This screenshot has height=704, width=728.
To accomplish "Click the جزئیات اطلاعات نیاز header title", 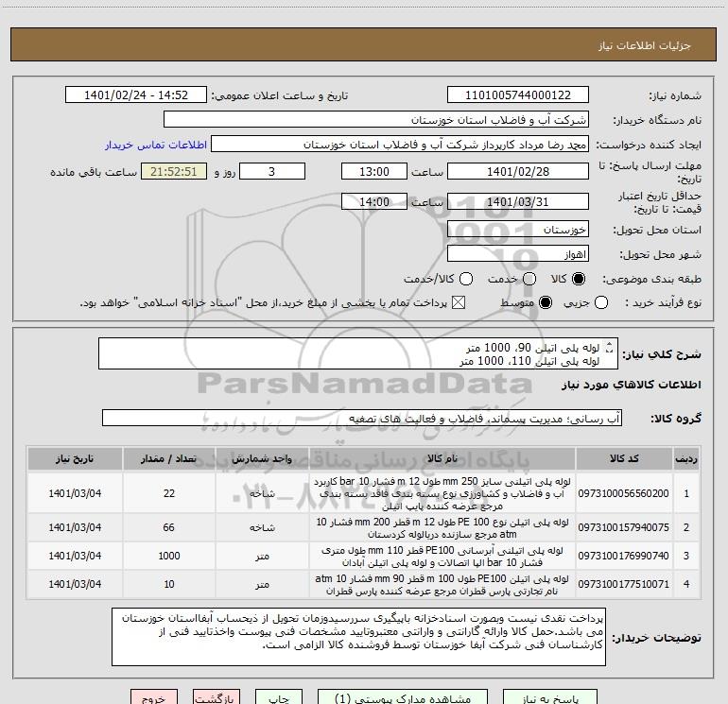I will (645, 45).
